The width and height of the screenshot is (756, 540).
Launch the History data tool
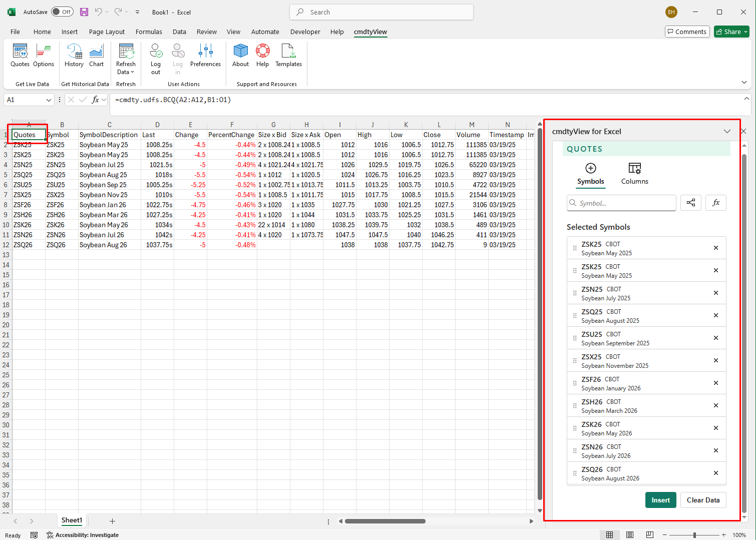point(74,56)
